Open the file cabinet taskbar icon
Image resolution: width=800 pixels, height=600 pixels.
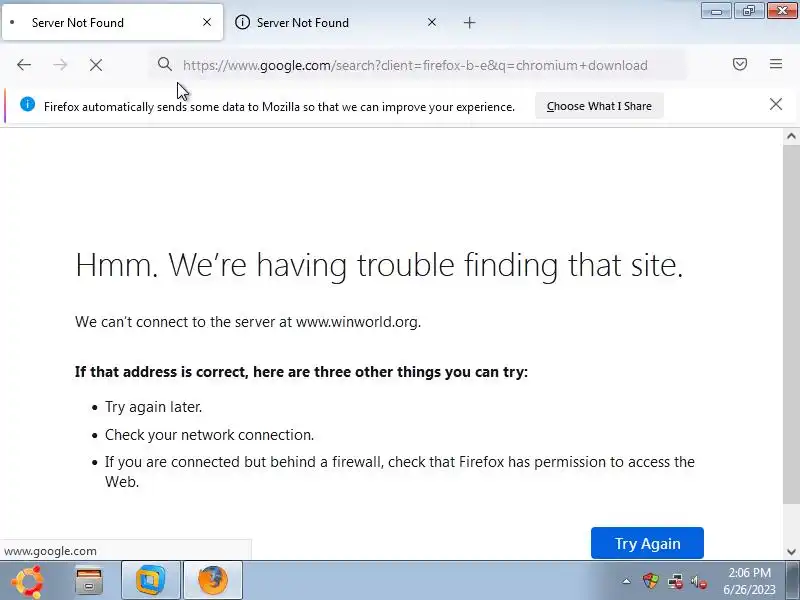89,581
